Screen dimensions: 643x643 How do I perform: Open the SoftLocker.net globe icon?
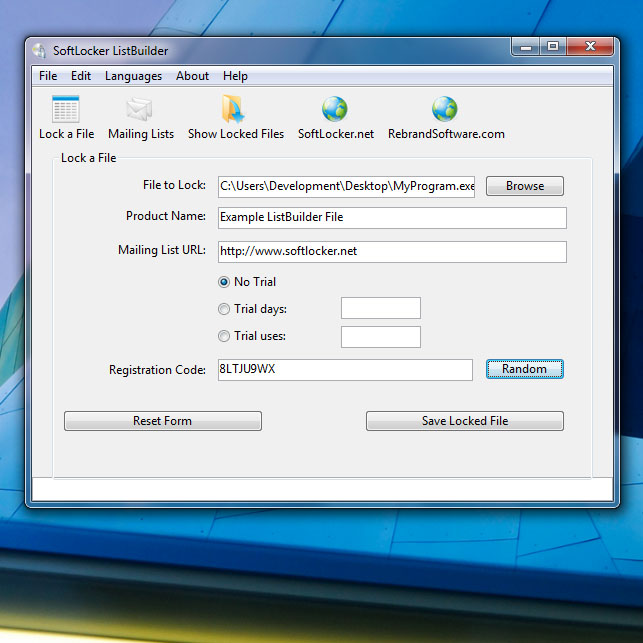click(x=334, y=110)
